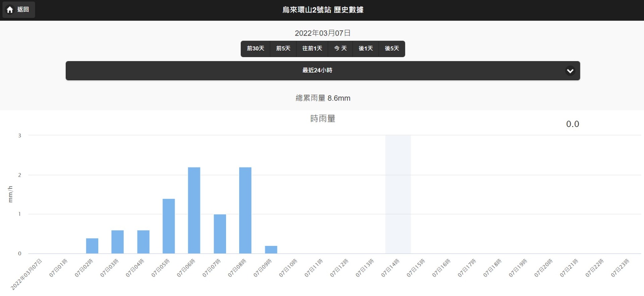
Task: Open the 最近24小時 time range selector
Action: [x=317, y=71]
